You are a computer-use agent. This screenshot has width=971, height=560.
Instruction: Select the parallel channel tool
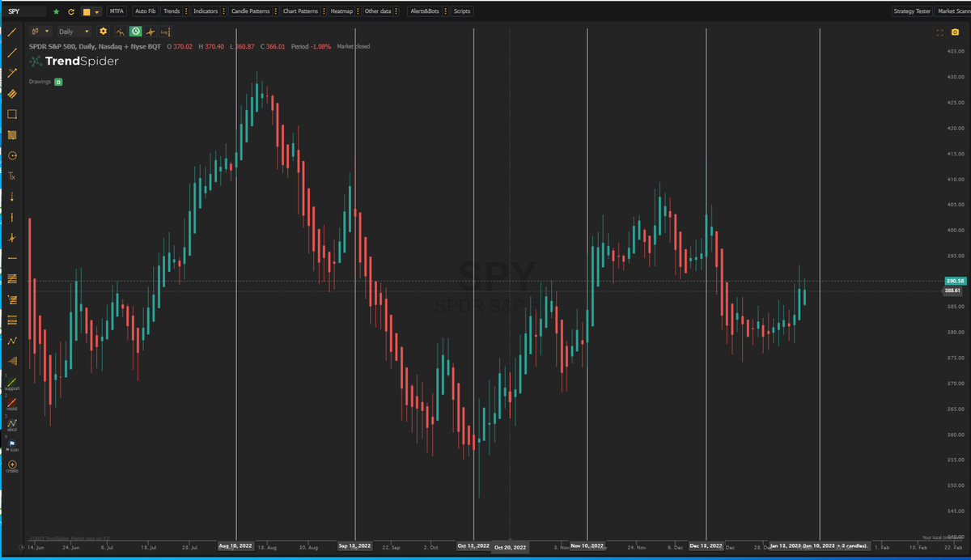pyautogui.click(x=12, y=94)
